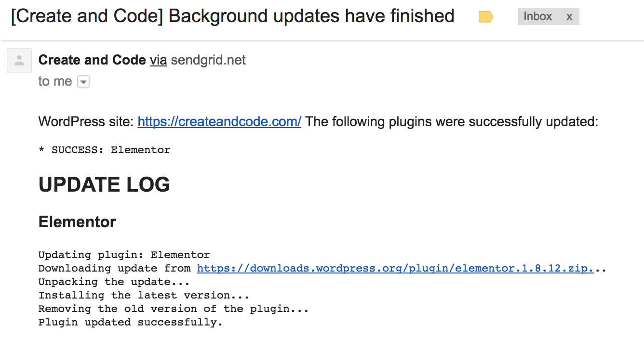Click the 'Unpacking the update...' log line

(114, 282)
